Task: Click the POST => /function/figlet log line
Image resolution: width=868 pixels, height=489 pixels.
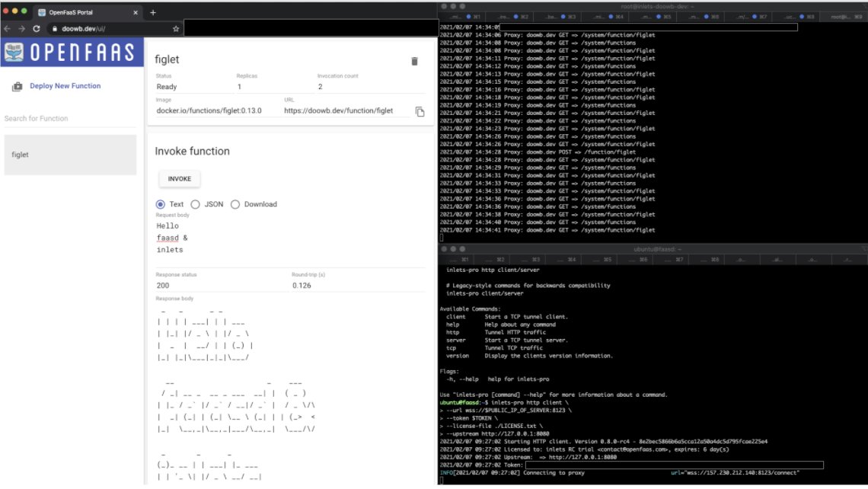Action: [538, 152]
